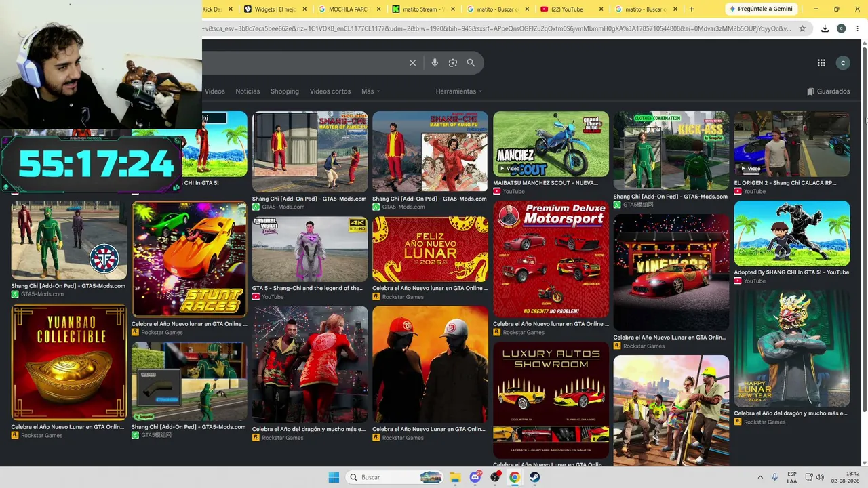Bookmark this page with the star icon
The image size is (868, 488).
tap(802, 28)
